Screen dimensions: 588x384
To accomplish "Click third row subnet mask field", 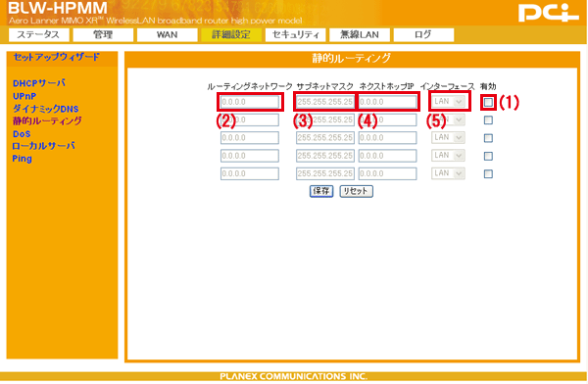I will coord(324,138).
